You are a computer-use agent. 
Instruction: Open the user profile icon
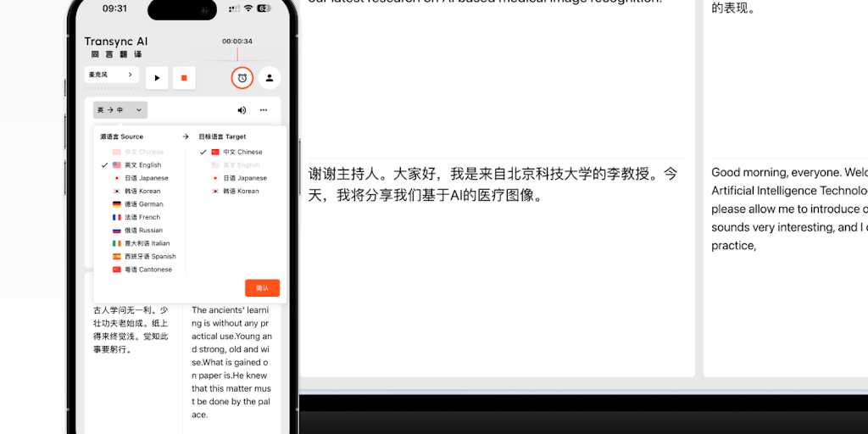[x=270, y=78]
